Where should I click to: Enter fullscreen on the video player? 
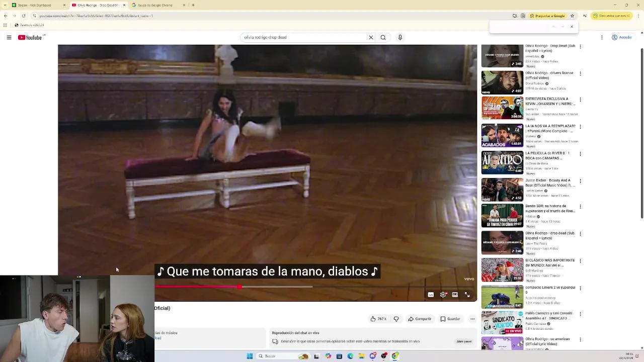[x=467, y=295]
